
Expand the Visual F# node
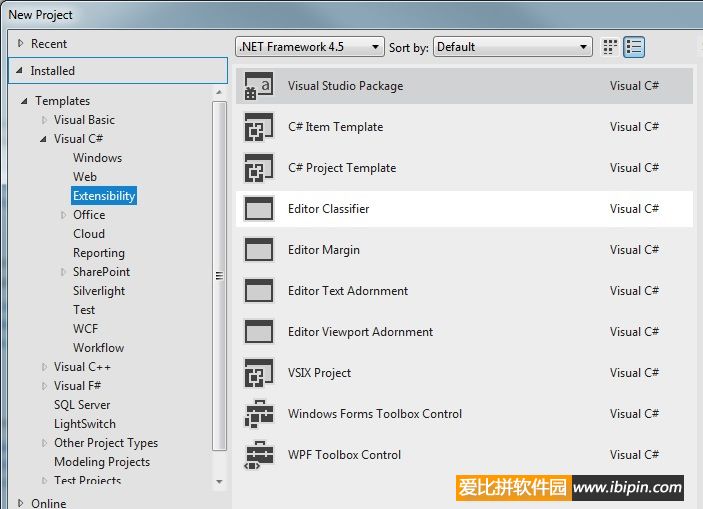coord(44,386)
